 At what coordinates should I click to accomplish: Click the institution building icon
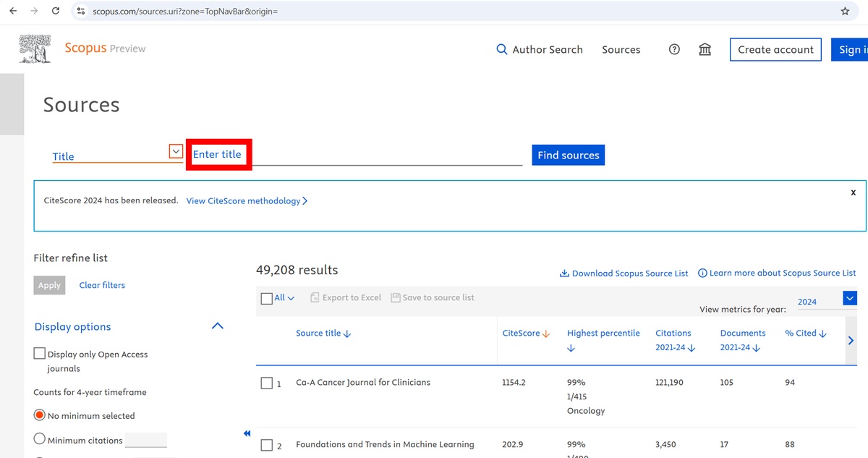point(705,49)
